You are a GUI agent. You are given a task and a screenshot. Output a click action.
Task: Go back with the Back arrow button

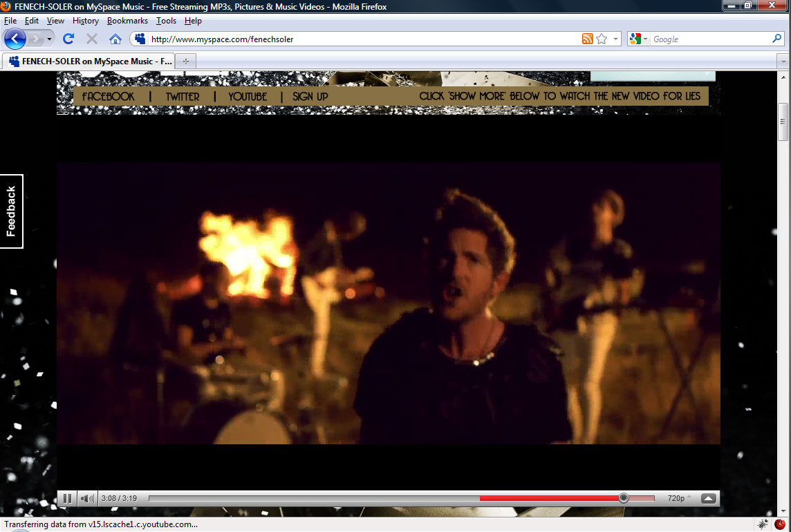pos(15,39)
